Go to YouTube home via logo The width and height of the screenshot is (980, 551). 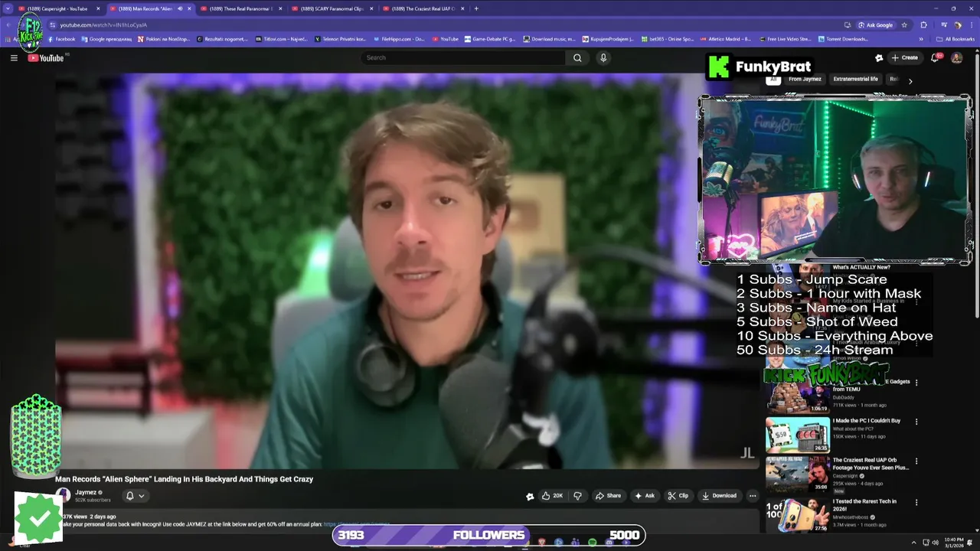pos(47,58)
